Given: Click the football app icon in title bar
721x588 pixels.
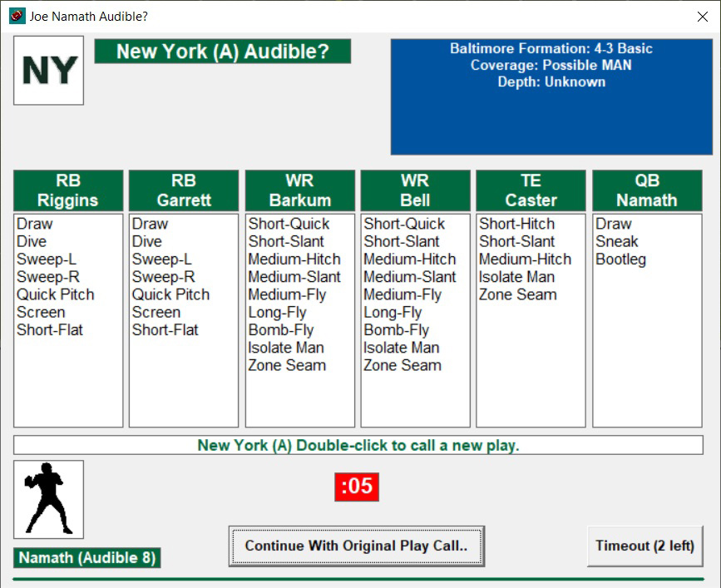Looking at the screenshot, I should pos(17,16).
